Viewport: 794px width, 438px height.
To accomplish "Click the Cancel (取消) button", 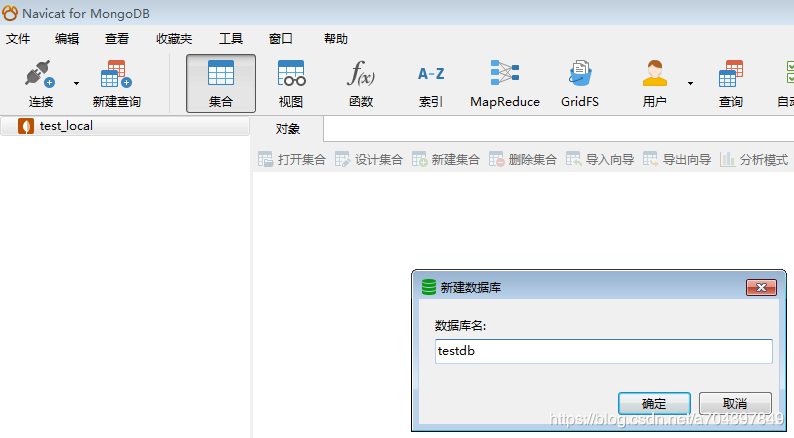I will click(x=735, y=404).
